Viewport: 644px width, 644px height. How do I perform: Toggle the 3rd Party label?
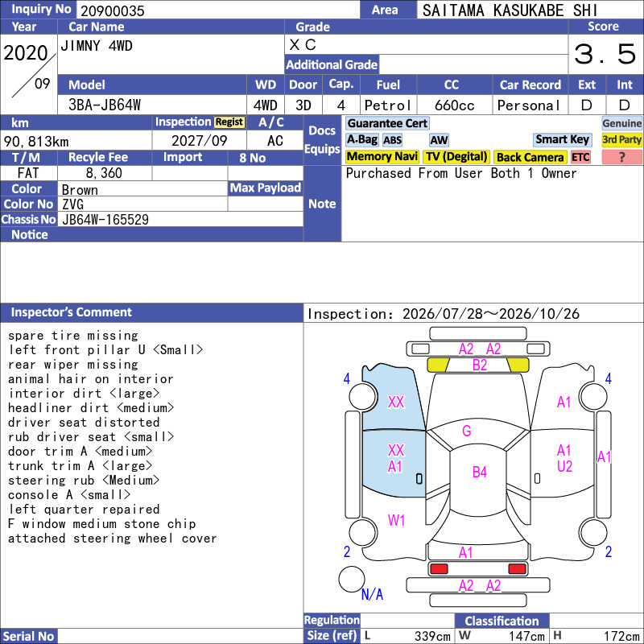[x=621, y=139]
